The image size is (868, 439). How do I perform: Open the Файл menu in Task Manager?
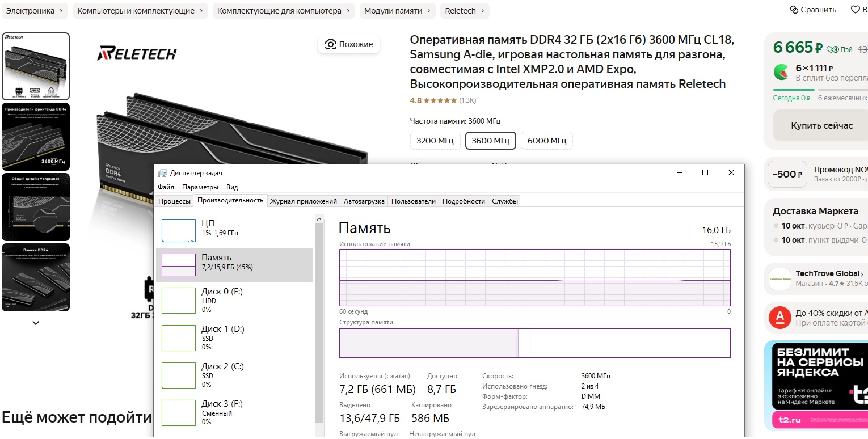[166, 187]
